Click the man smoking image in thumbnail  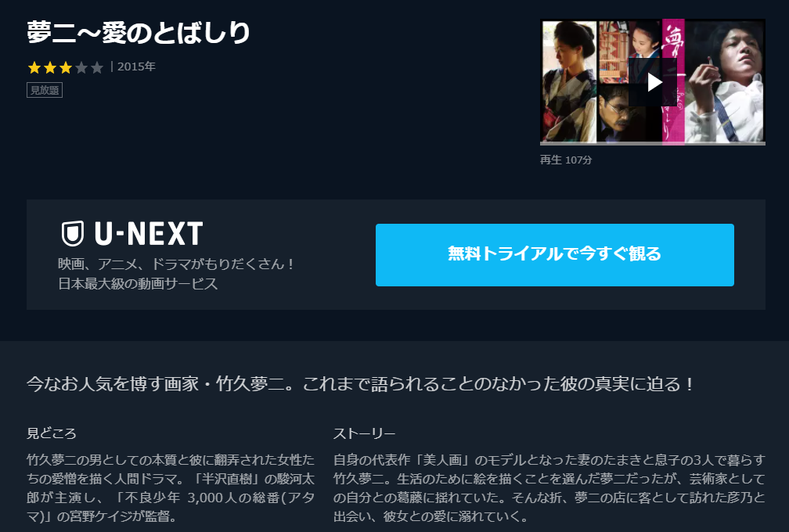coord(725,81)
